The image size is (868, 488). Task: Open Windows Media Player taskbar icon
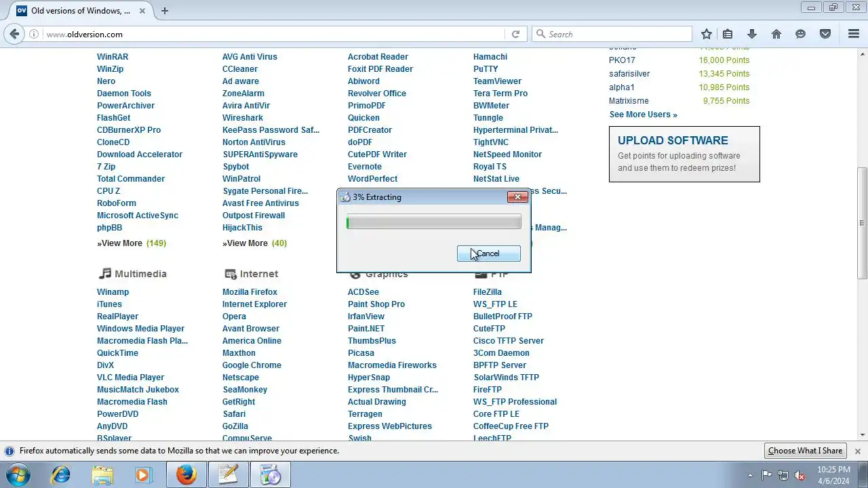(x=143, y=474)
